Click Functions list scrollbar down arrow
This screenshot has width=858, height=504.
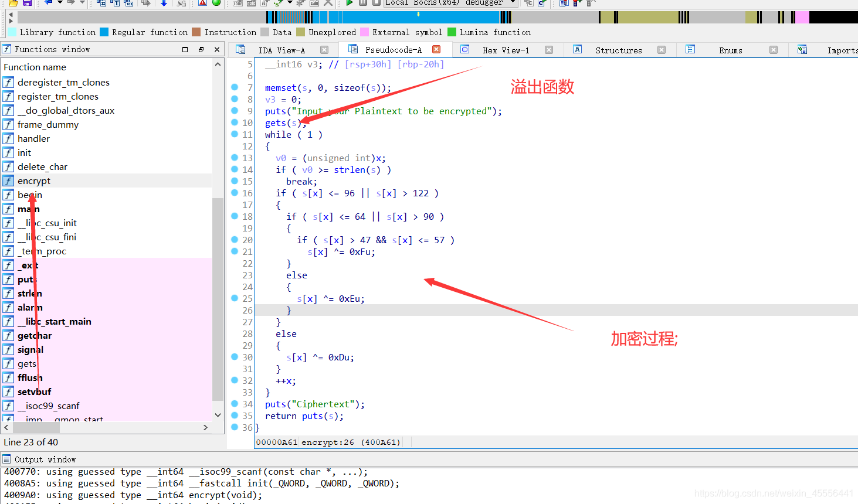pyautogui.click(x=218, y=415)
